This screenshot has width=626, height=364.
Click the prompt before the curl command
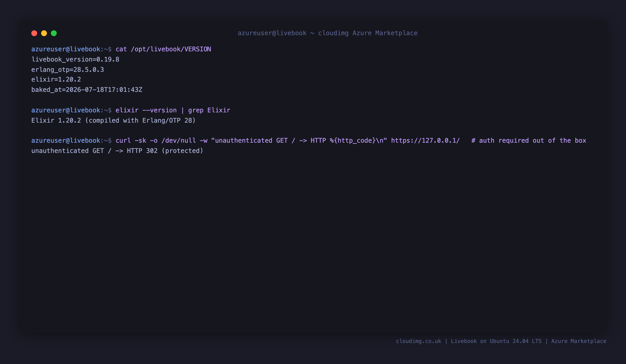(71, 141)
